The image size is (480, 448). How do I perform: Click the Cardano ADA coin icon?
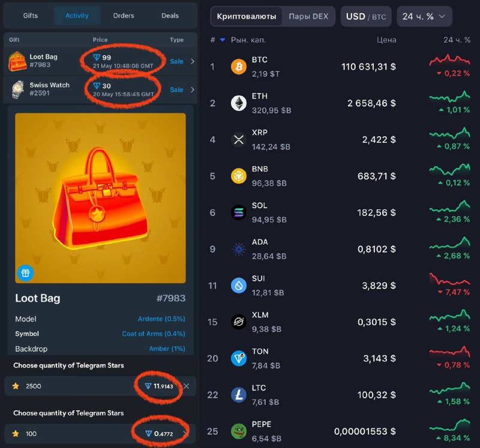[x=238, y=249]
